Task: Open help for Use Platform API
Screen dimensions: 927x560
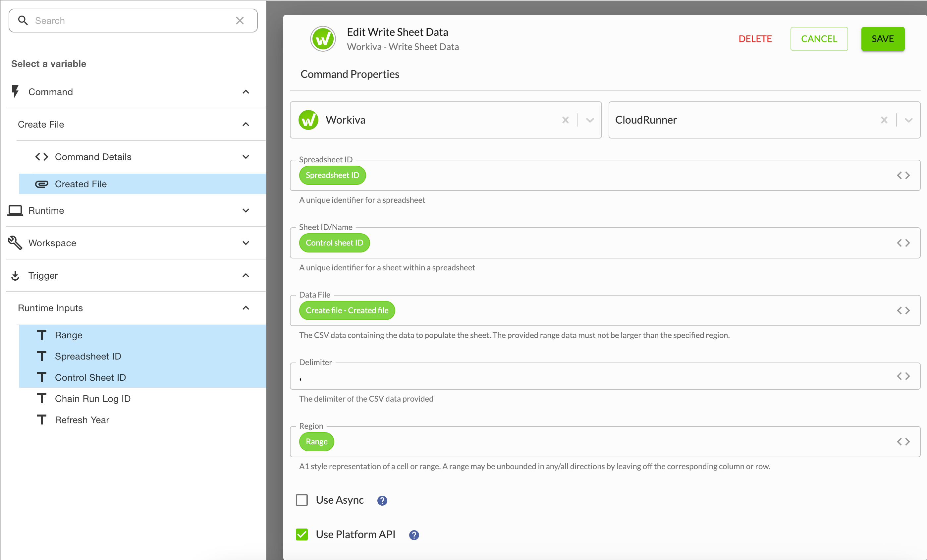Action: [x=414, y=535]
